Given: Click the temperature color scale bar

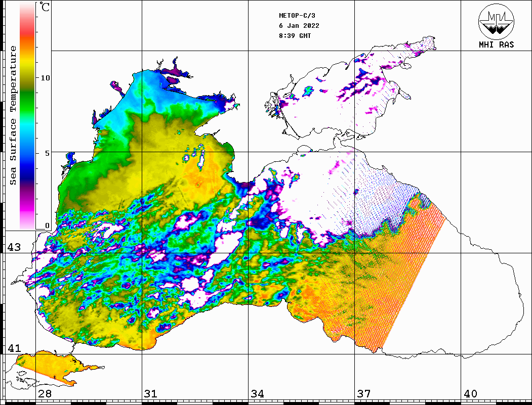Looking at the screenshot, I should click(27, 116).
